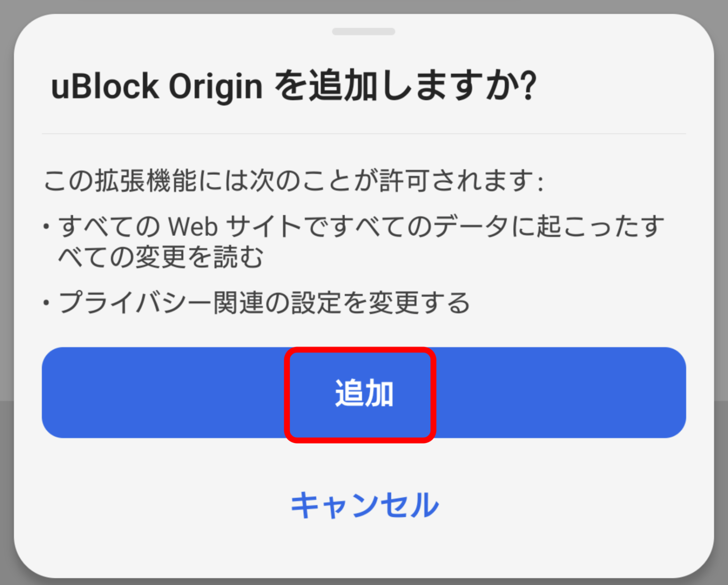The image size is (728, 585).
Task: Tap the divider line under the title
Action: [x=364, y=133]
